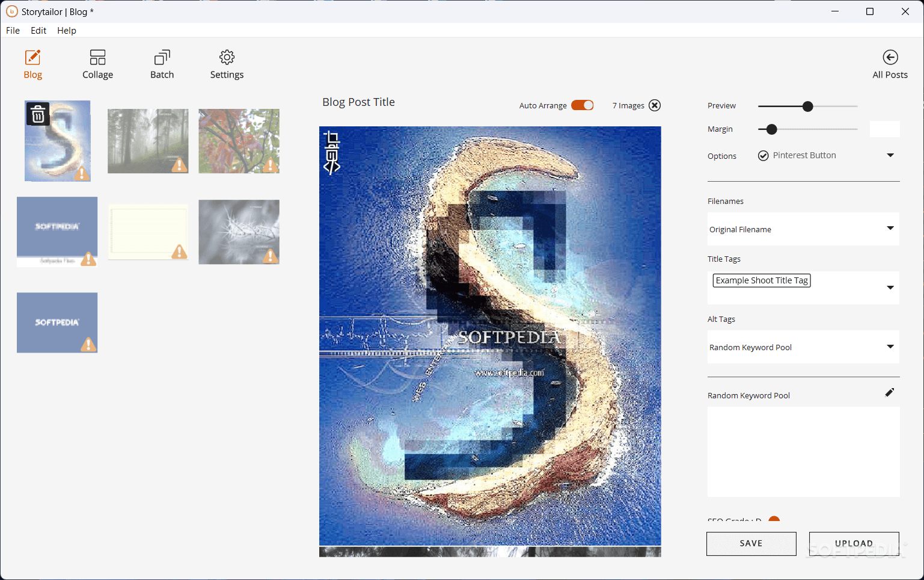Viewport: 924px width, 580px height.
Task: Clear all 7 images with X icon
Action: pos(655,105)
